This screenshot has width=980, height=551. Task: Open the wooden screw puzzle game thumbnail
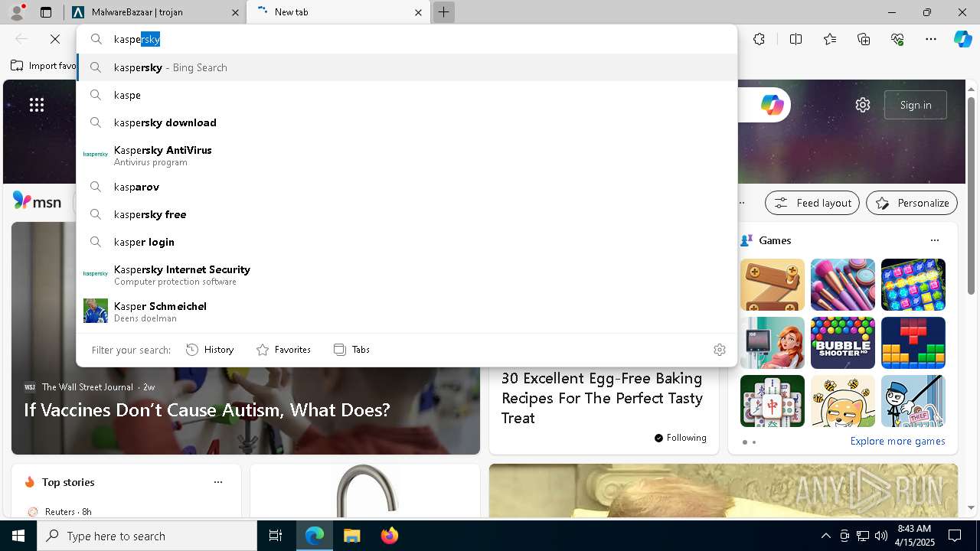773,285
